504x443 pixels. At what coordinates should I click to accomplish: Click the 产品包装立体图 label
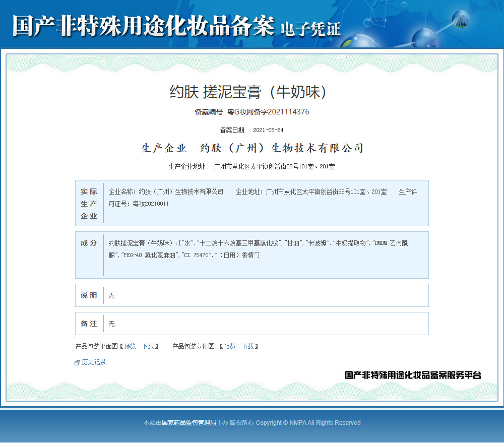(193, 346)
